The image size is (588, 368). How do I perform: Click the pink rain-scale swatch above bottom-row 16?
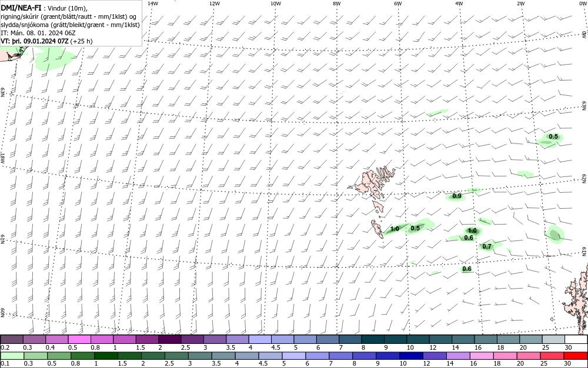pyautogui.click(x=482, y=356)
